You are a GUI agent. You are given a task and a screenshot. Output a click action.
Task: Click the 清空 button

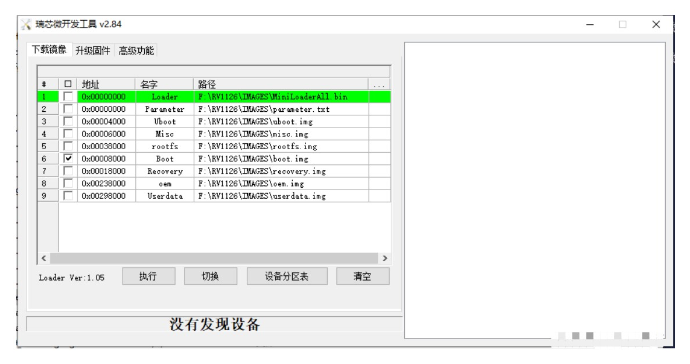tap(363, 276)
